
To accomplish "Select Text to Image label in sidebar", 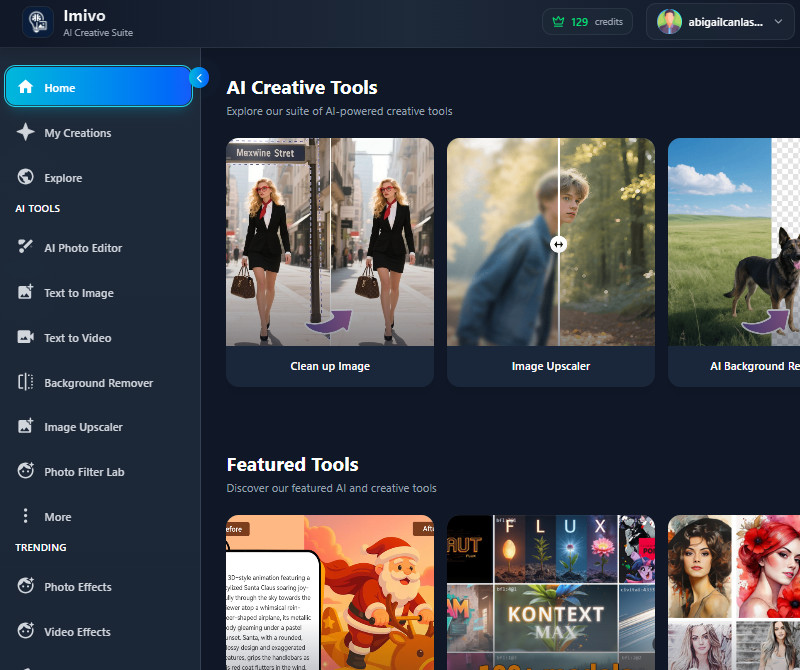I will click(79, 293).
